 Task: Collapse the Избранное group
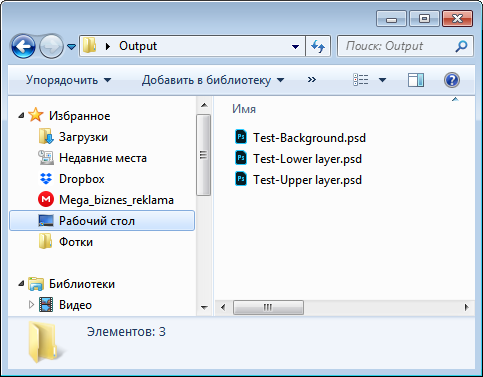click(21, 116)
